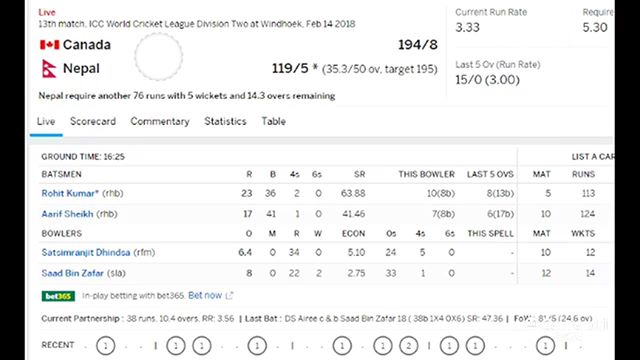This screenshot has width=640, height=360.
Task: Select the Statistics tab
Action: (x=225, y=121)
